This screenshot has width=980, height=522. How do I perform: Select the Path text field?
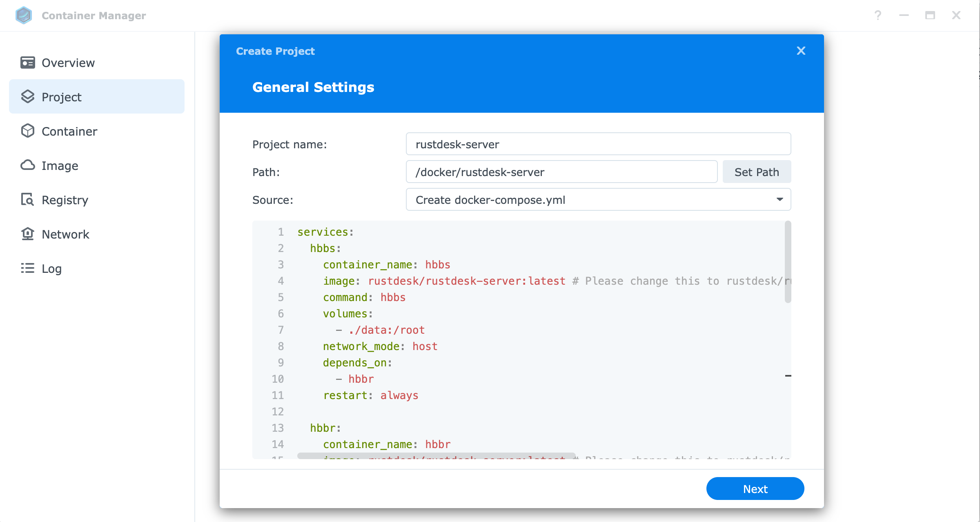[x=561, y=172]
